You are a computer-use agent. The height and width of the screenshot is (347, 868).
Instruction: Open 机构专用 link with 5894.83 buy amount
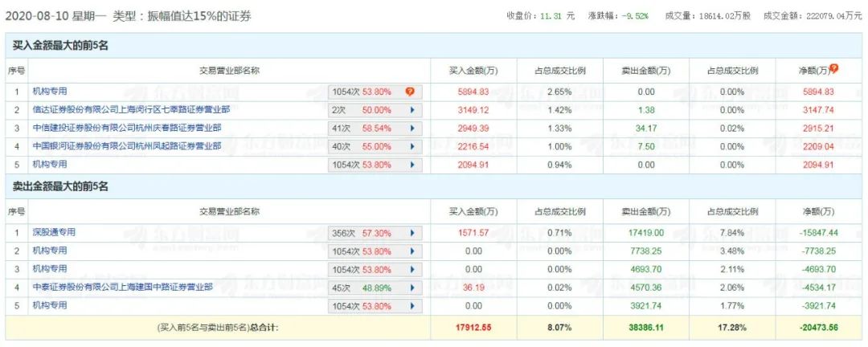click(x=50, y=92)
